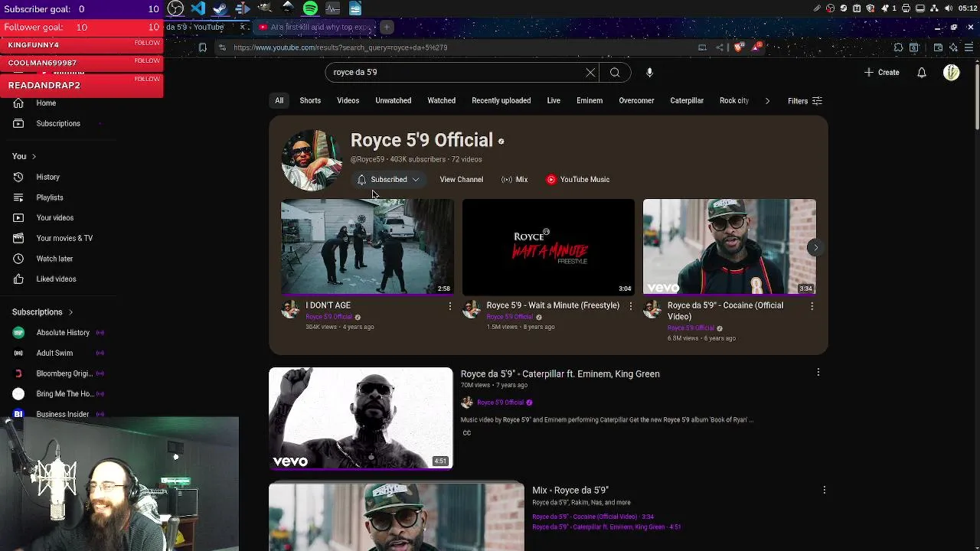Go to Home in the sidebar
This screenshot has height=551, width=980.
point(46,103)
